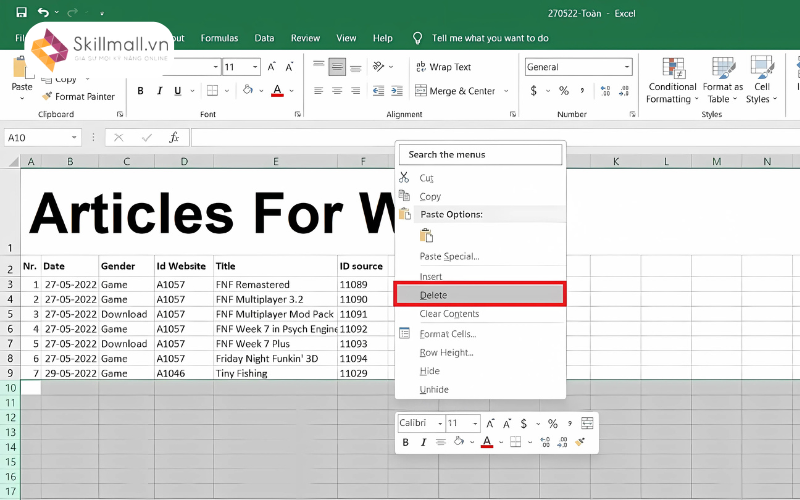Open the Formulas ribbon tab

point(219,38)
